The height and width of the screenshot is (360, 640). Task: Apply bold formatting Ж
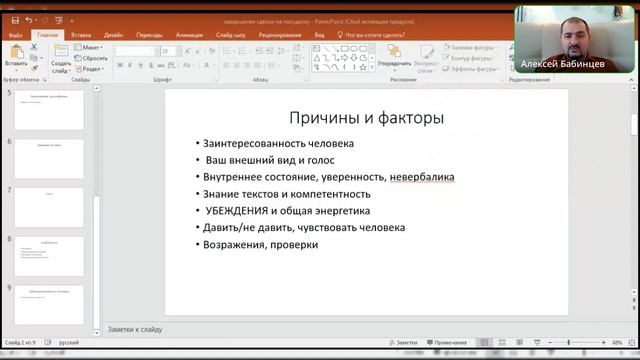point(120,65)
